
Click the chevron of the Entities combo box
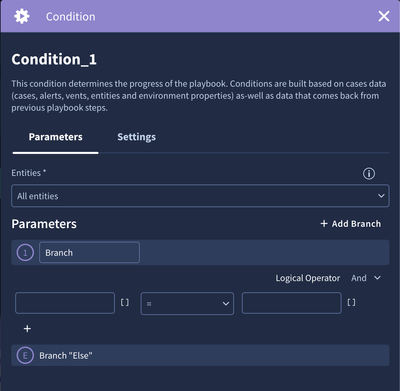(x=381, y=196)
